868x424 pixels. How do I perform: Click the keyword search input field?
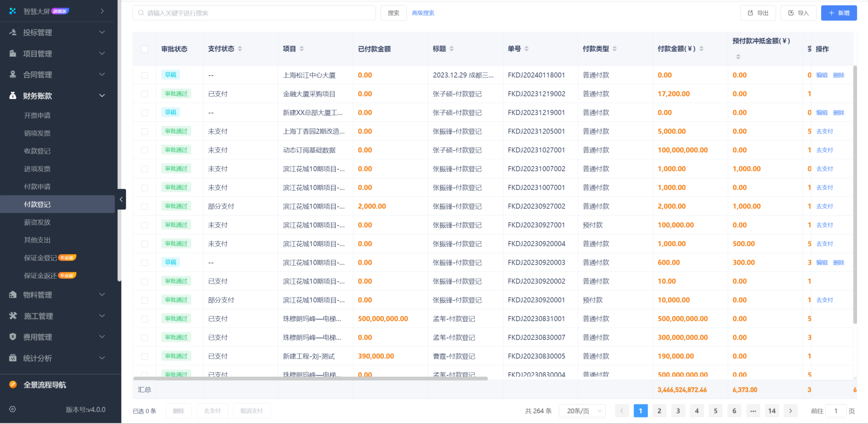[x=254, y=13]
